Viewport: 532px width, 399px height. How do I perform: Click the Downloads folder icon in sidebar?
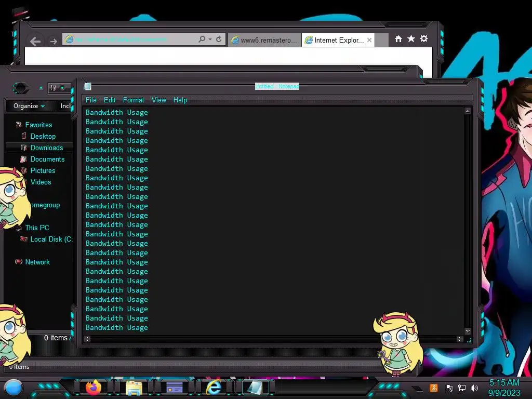tap(24, 148)
